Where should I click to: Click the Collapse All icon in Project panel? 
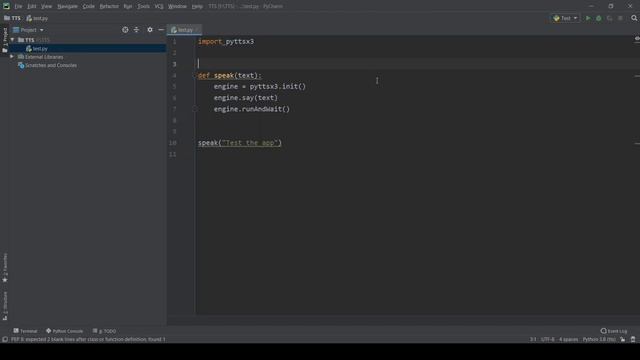tap(136, 30)
